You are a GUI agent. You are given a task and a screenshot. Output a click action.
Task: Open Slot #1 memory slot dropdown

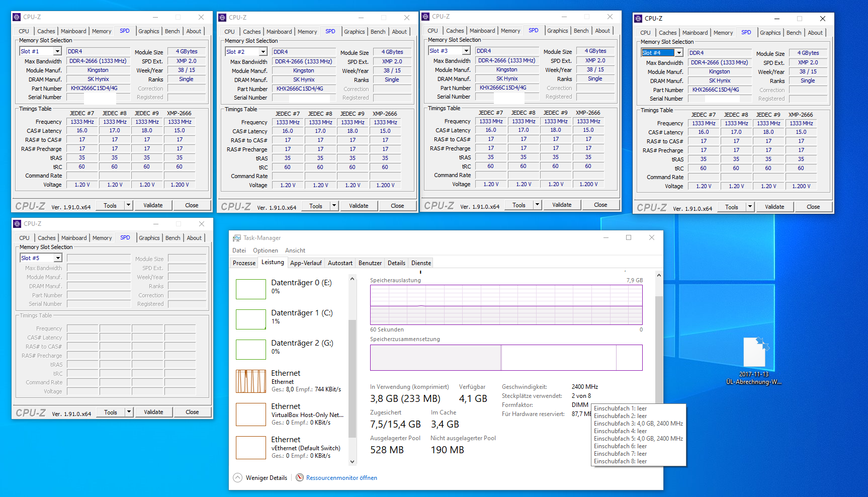pos(57,51)
